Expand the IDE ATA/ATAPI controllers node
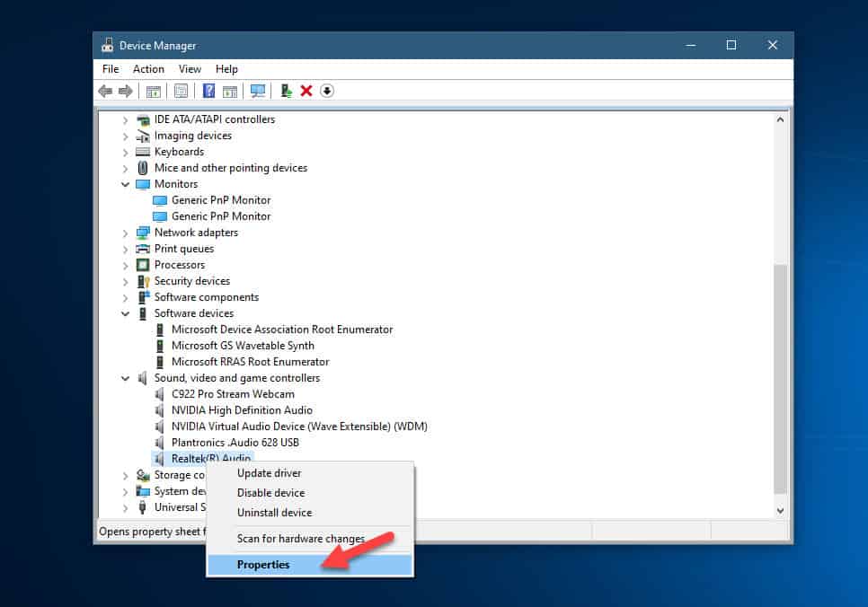Screen dimensions: 868x607 (x=126, y=120)
